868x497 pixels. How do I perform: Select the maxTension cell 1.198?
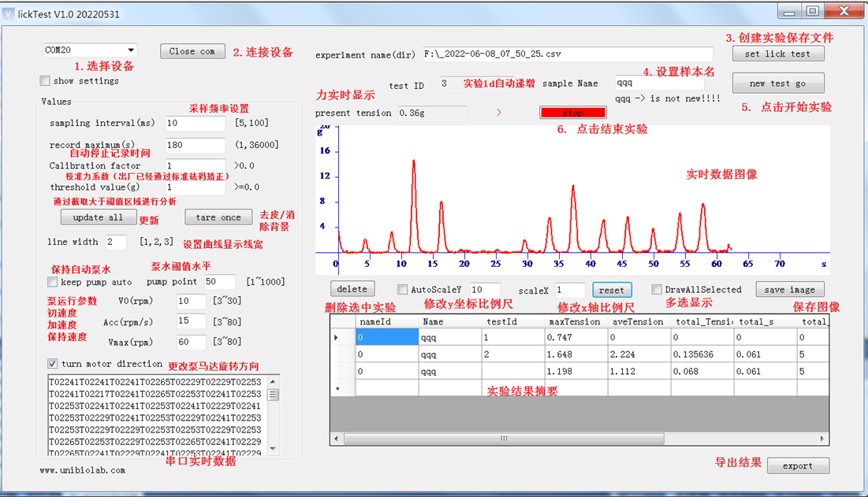pos(576,372)
